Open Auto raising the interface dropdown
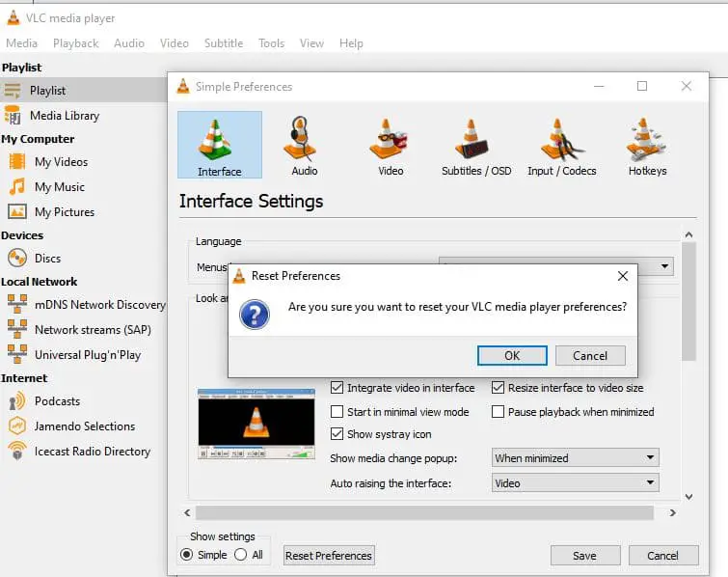 [x=575, y=482]
